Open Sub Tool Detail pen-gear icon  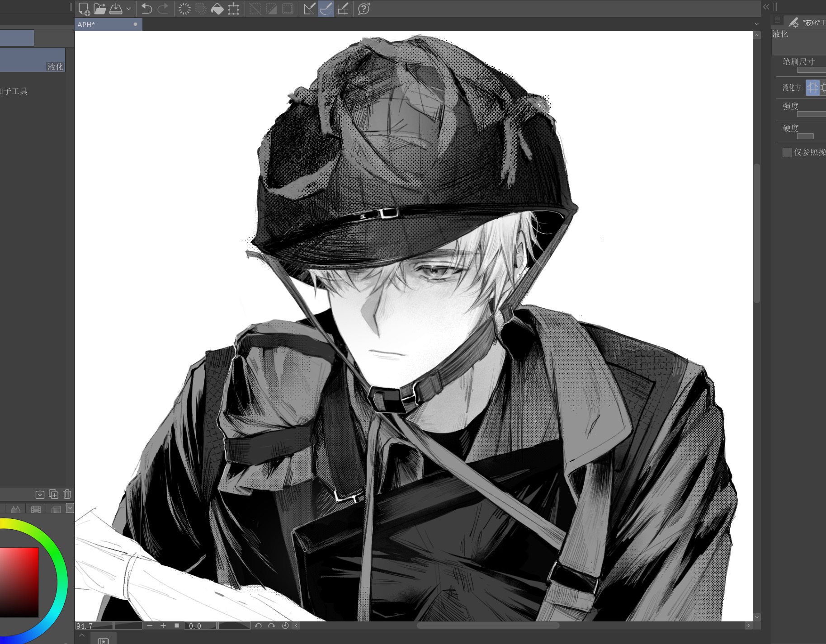tap(793, 22)
